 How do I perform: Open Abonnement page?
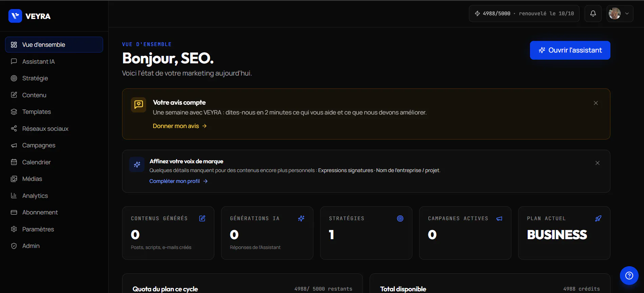[54, 212]
